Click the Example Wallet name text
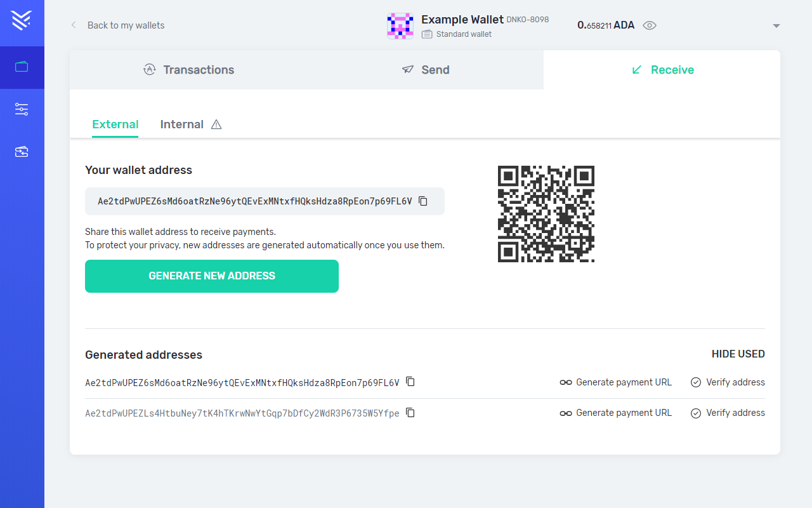The height and width of the screenshot is (508, 812). click(462, 20)
